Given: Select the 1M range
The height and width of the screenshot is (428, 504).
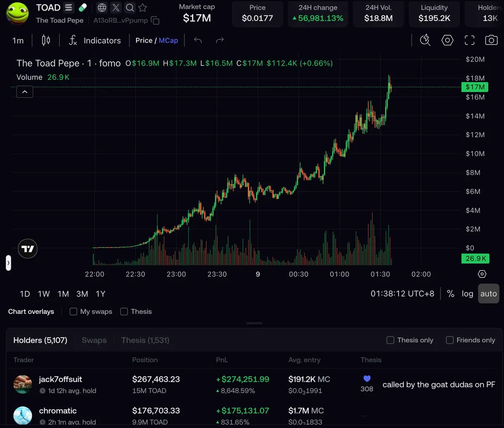Looking at the screenshot, I should click(x=63, y=294).
